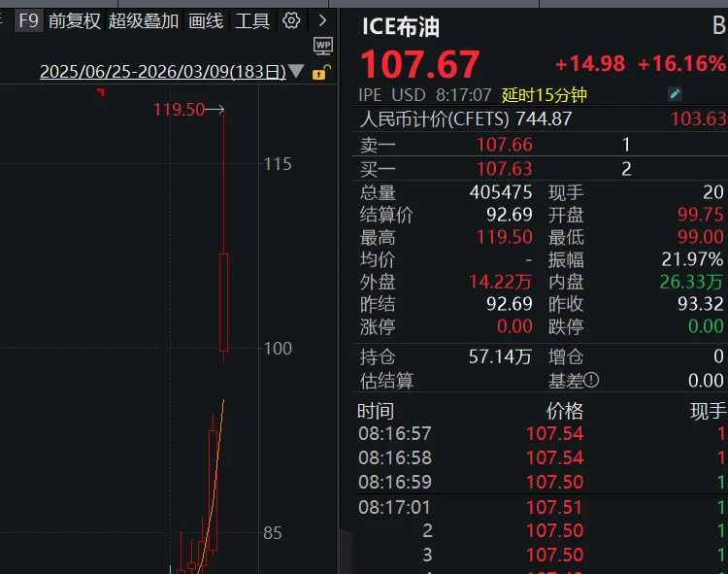Screen dimensions: 728x574
Task: Click the +16.16% percentage change
Action: (x=681, y=64)
